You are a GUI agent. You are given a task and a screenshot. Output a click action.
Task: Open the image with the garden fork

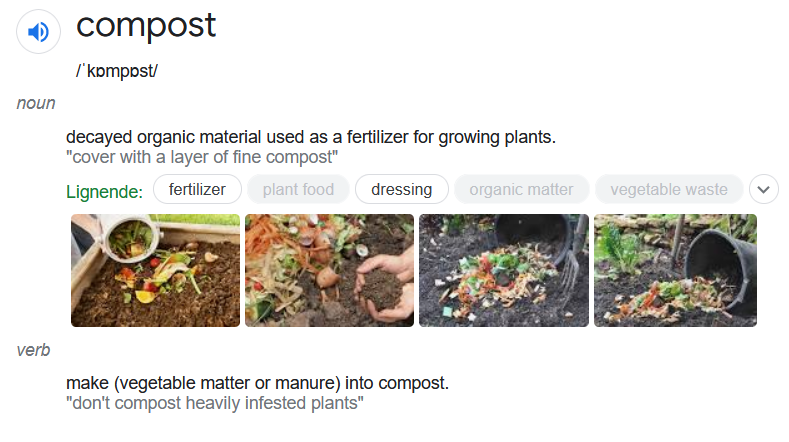click(502, 270)
